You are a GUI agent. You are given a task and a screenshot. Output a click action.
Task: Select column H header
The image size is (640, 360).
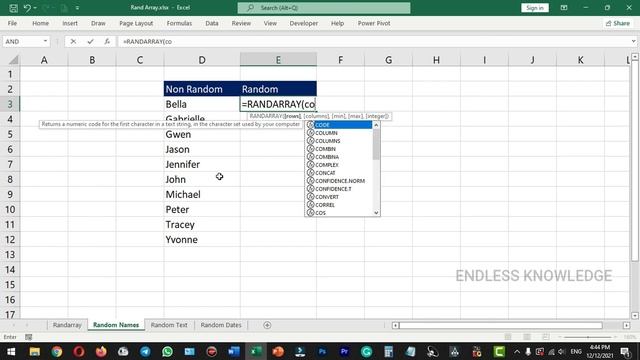tap(436, 60)
